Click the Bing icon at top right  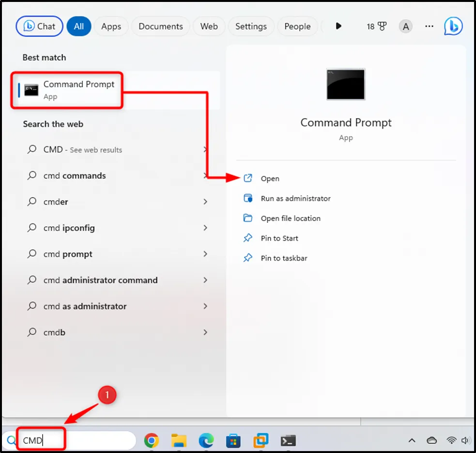pos(453,26)
